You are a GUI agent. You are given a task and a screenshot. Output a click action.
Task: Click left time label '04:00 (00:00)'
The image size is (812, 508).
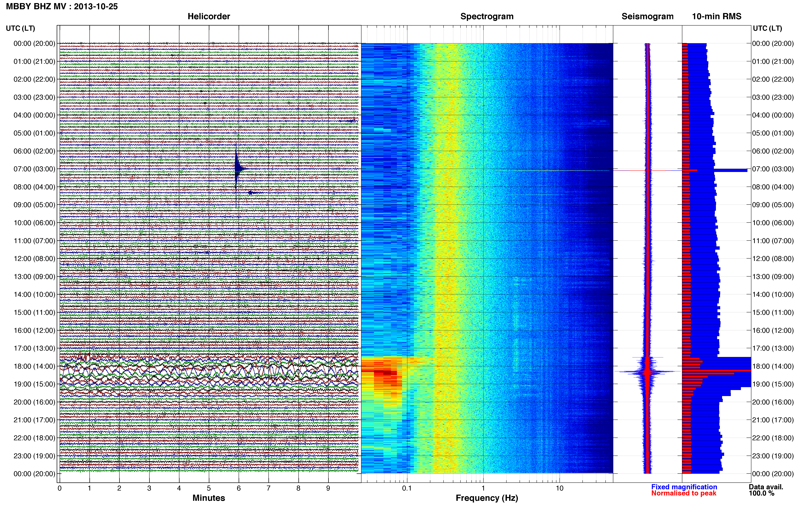[34, 115]
